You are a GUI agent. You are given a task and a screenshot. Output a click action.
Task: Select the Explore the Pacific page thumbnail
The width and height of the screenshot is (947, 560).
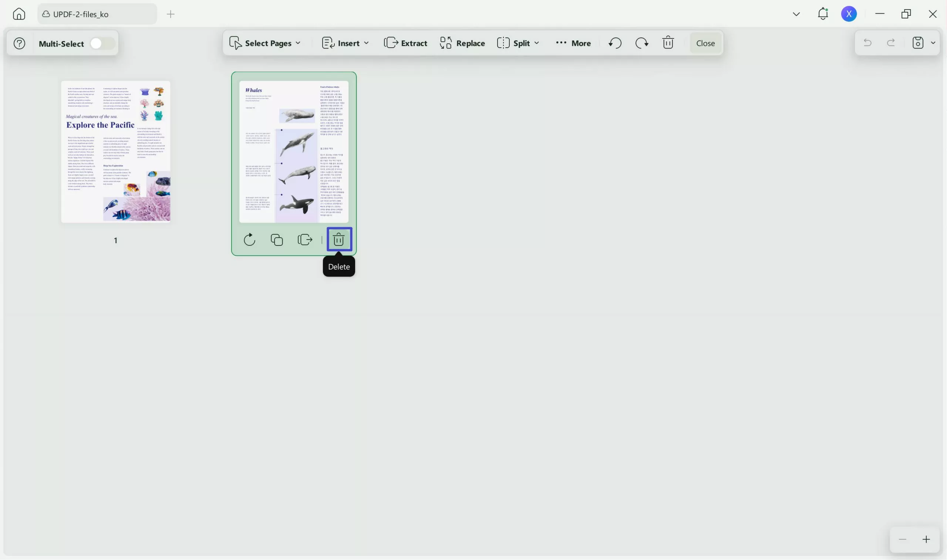[x=115, y=151]
